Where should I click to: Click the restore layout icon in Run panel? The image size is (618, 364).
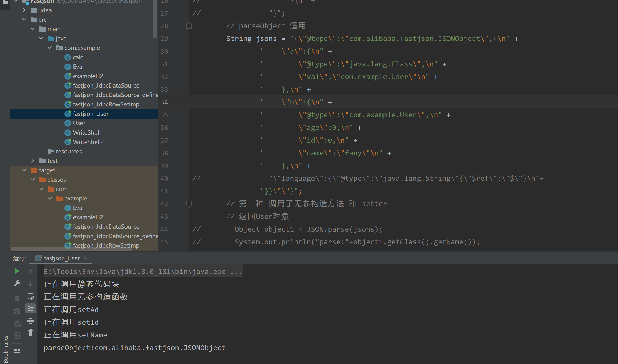[17, 351]
